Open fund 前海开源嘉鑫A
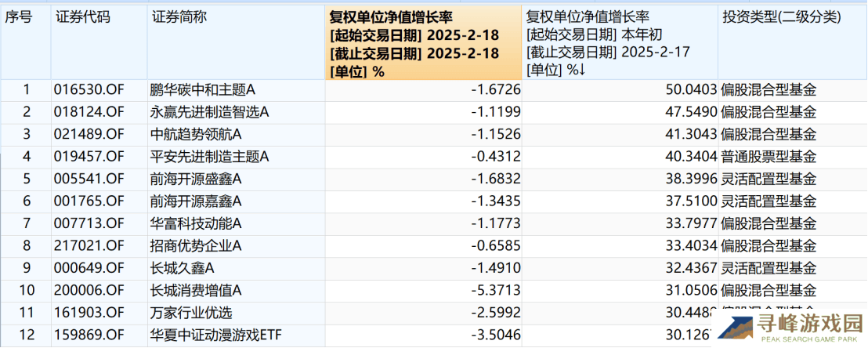Image resolution: width=868 pixels, height=348 pixels. coord(196,201)
